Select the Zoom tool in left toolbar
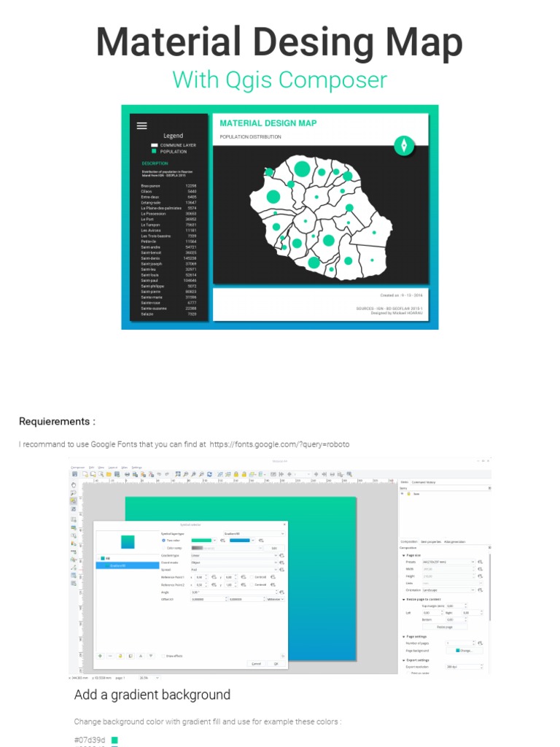The width and height of the screenshot is (560, 747). tap(74, 493)
